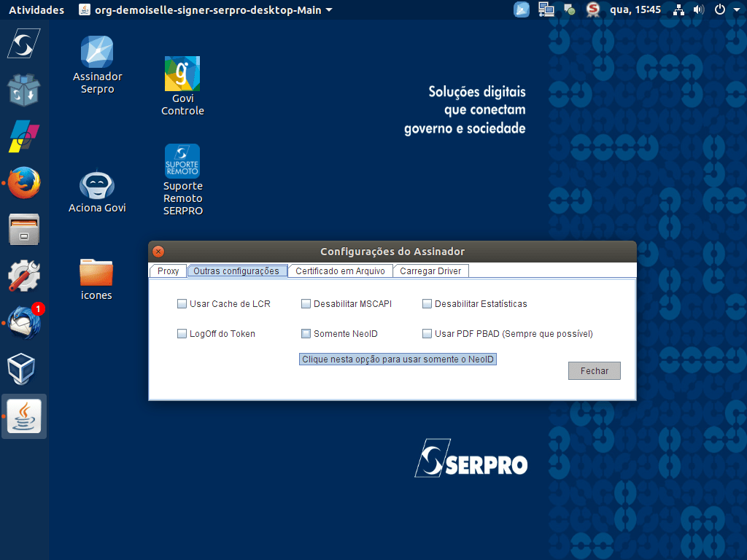Click the green dot status tray icon
The height and width of the screenshot is (560, 747).
coord(569,9)
